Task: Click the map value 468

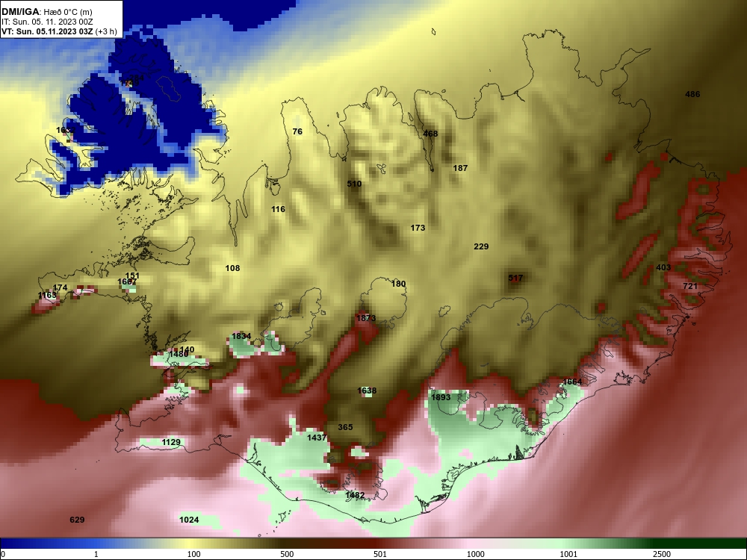Action: pyautogui.click(x=430, y=134)
